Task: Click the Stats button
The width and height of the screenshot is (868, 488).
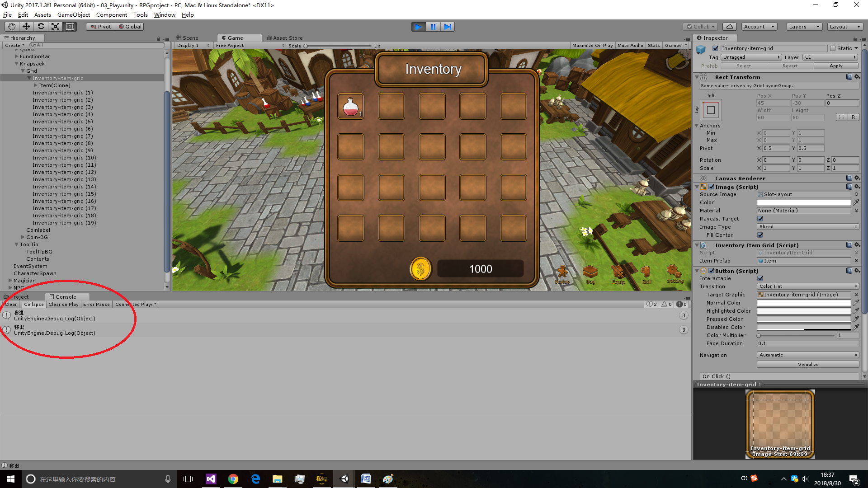Action: coord(654,45)
